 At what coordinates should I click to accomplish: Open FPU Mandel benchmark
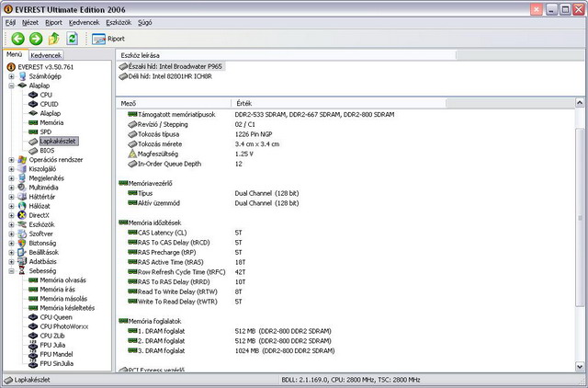57,354
